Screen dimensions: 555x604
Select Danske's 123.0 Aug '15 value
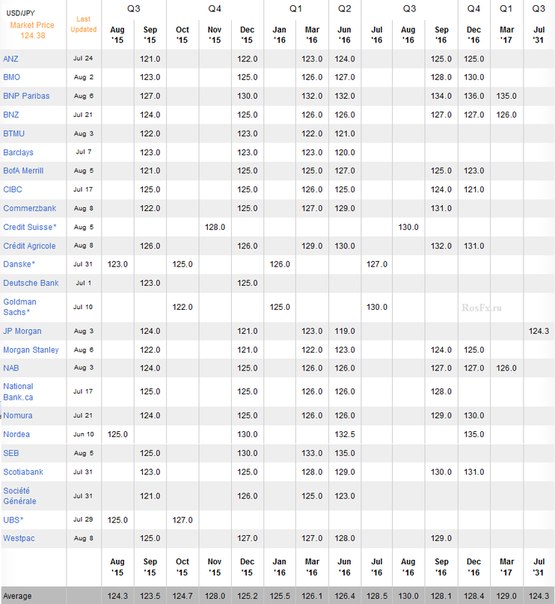[x=117, y=264]
